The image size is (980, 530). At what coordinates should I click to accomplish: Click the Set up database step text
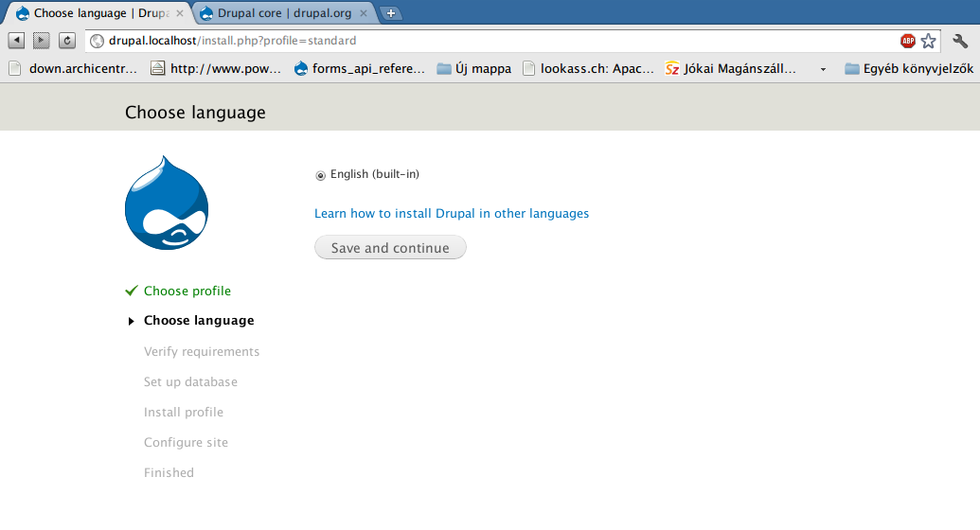tap(190, 381)
